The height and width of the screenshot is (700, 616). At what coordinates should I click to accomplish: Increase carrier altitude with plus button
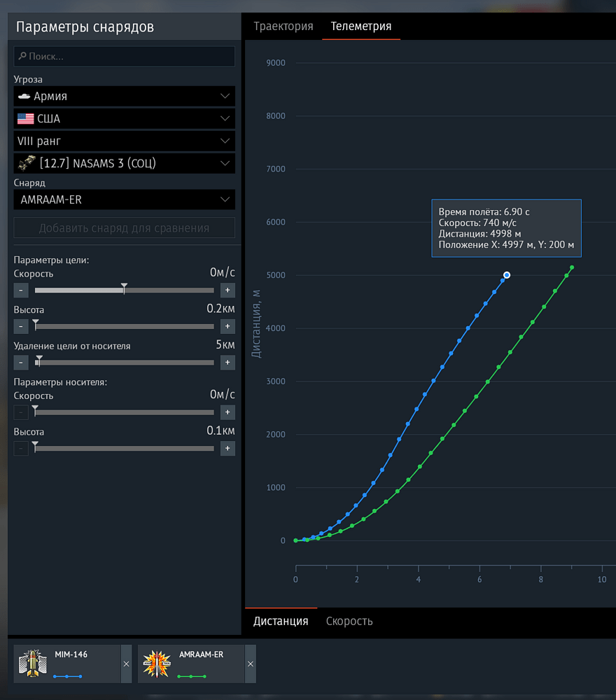tap(227, 448)
